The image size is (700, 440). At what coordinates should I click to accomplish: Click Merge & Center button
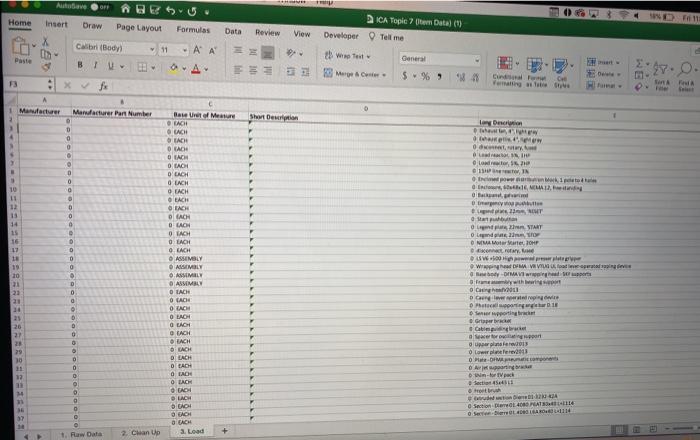point(354,74)
